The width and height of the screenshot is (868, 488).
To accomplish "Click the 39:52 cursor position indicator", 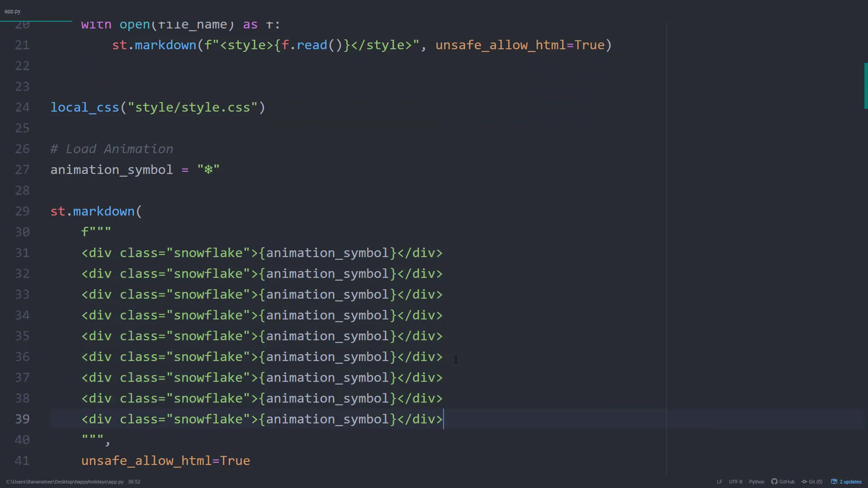I will coord(134,482).
